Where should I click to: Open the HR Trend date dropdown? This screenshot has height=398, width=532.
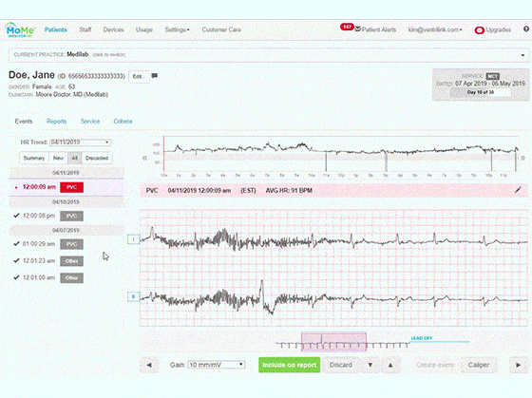80,142
